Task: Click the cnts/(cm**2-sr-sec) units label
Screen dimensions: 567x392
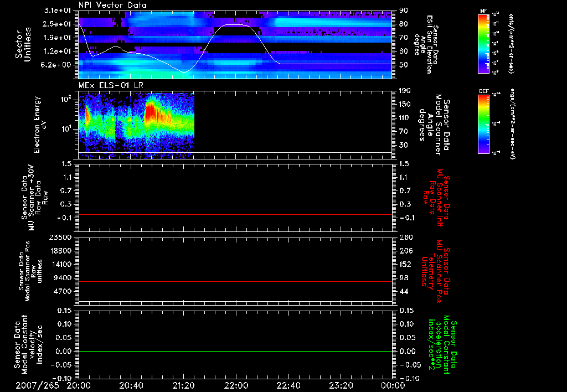Action: [x=511, y=44]
